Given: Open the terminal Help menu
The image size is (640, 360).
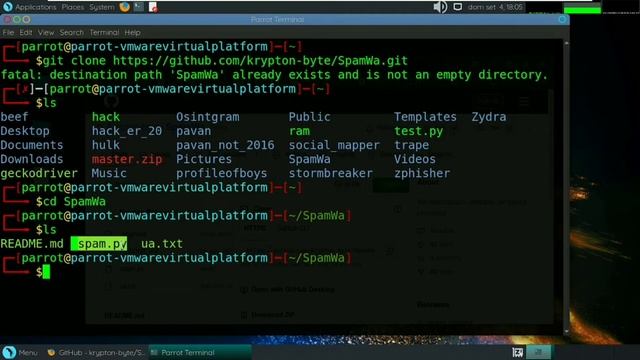Looking at the screenshot, I should pyautogui.click(x=132, y=32).
